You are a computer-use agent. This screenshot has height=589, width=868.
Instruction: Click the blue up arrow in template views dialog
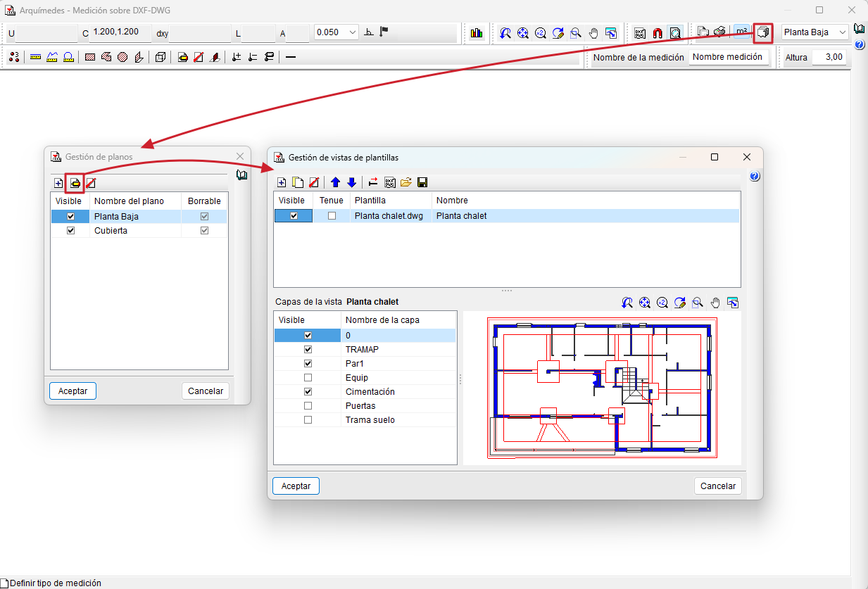point(335,183)
